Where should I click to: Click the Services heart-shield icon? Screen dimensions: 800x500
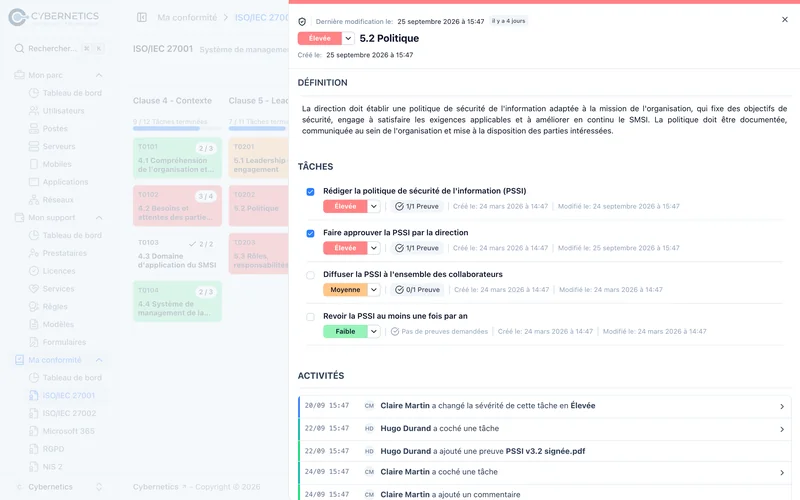tap(34, 289)
